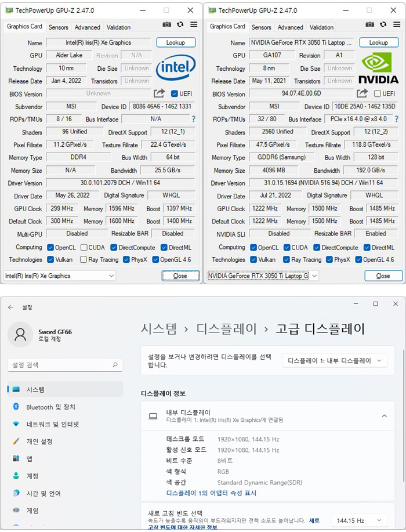406x532 pixels.
Task: Take screenshot in NVIDIA GPU-Z window
Action: point(369,24)
